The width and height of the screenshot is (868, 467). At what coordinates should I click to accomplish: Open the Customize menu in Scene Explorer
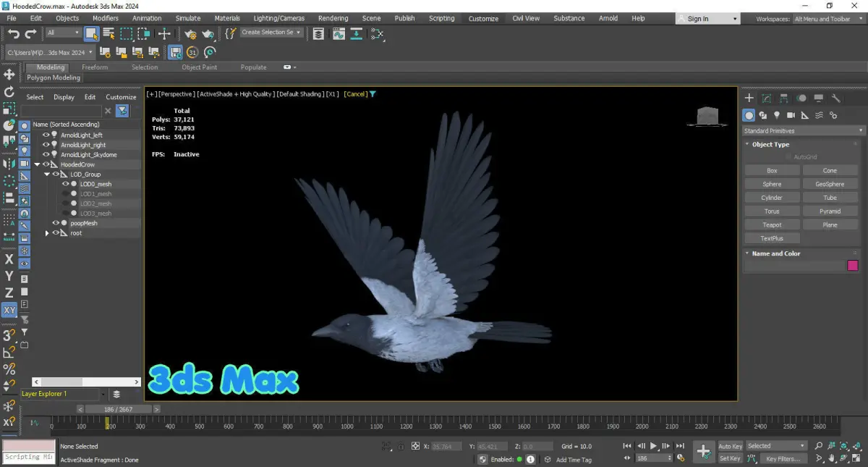pos(121,97)
